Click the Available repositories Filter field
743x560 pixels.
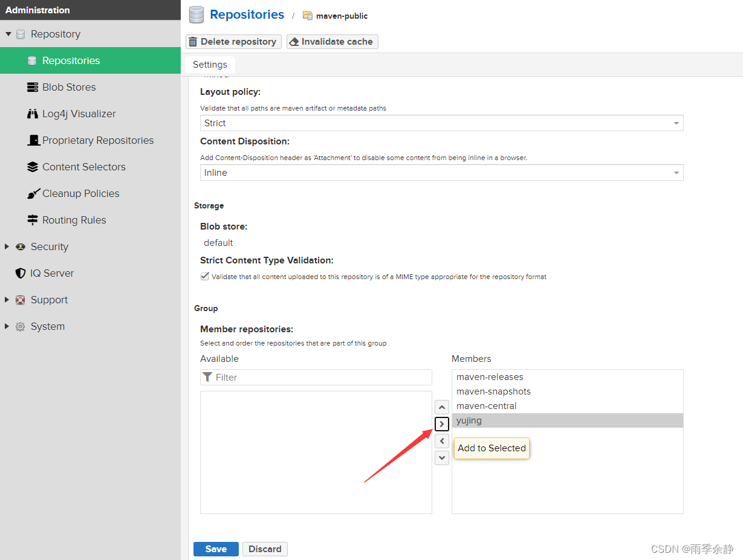tap(322, 378)
